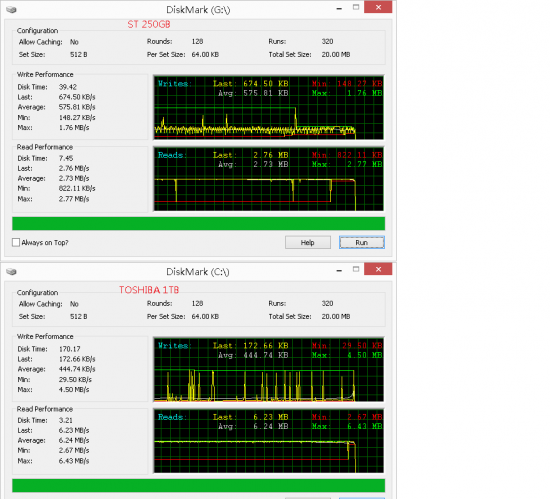Viewport: 550px width, 499px height.
Task: Click the Writes graph in DiskMark G window
Action: 269,107
